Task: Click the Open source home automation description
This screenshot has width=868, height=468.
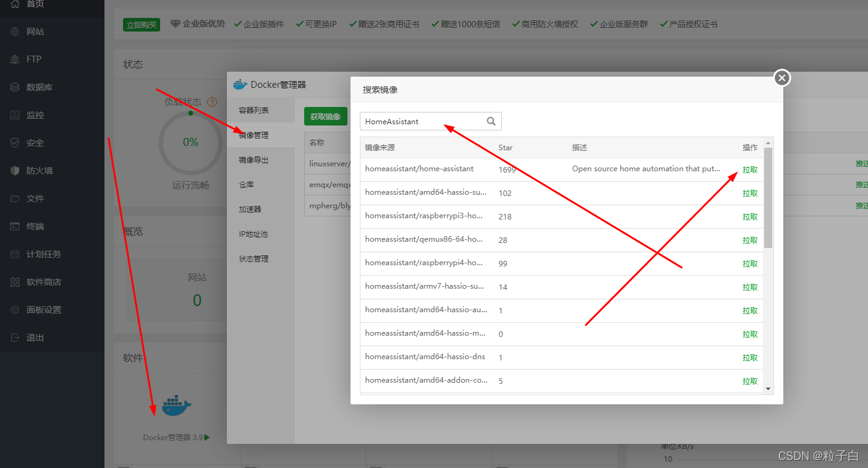Action: point(646,169)
